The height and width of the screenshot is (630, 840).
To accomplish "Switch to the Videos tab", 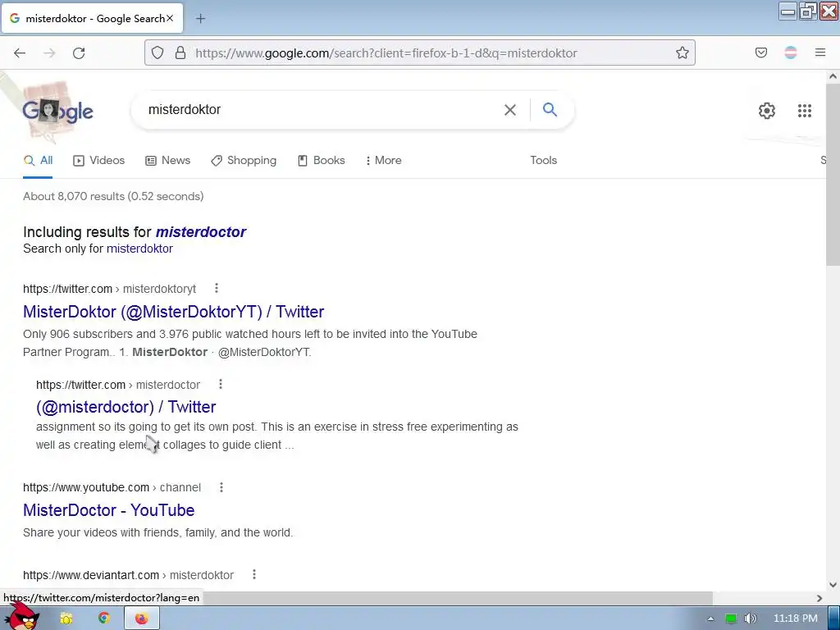I will 99,160.
